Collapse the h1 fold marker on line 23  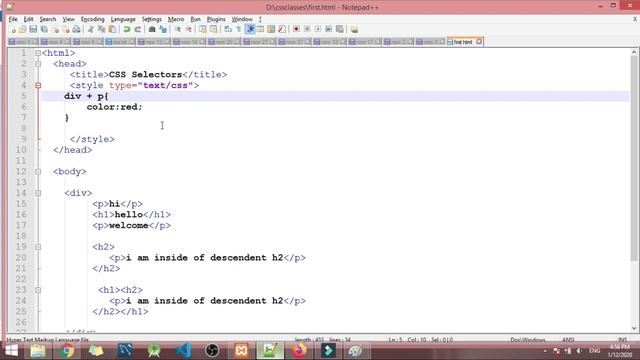pos(38,290)
